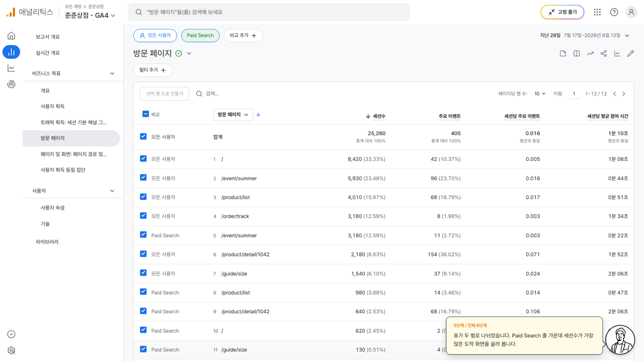
Task: Collapse the 비즈니스 목표 section
Action: (x=112, y=73)
